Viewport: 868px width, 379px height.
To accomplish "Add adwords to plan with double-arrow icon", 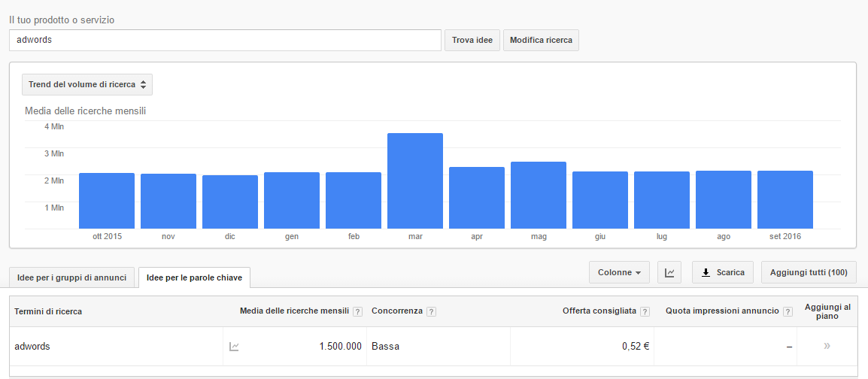I will tap(827, 347).
